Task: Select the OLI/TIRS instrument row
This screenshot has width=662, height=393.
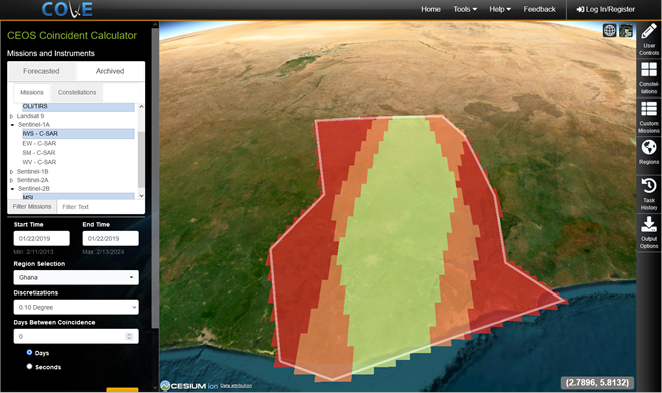Action: [x=78, y=107]
